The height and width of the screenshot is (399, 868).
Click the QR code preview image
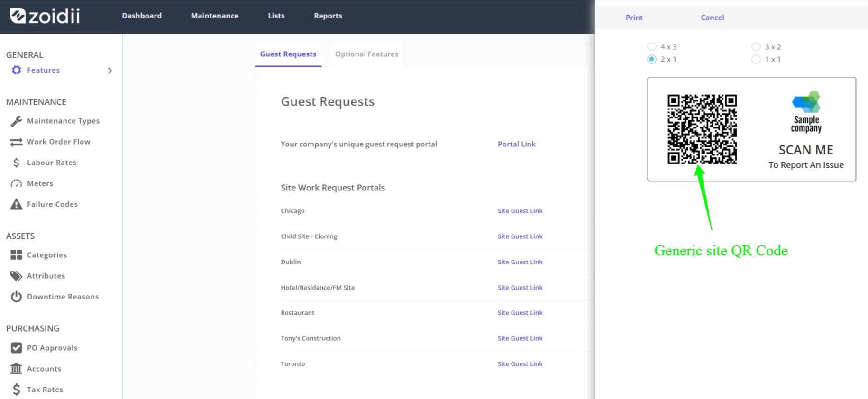[702, 129]
